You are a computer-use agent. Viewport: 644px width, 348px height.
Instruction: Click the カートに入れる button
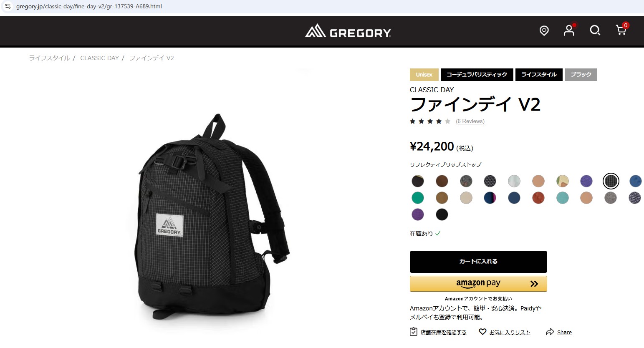[x=478, y=262]
